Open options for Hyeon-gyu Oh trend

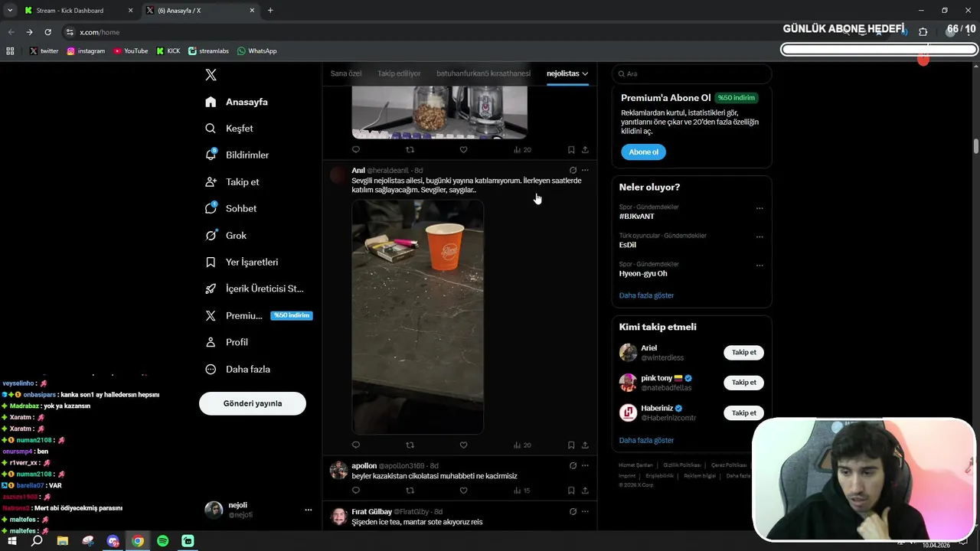759,266
